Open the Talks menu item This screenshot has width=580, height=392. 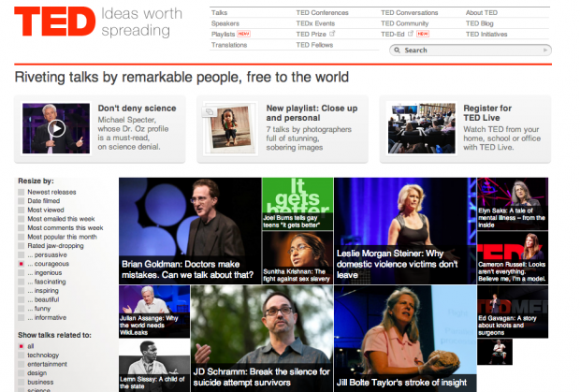219,12
